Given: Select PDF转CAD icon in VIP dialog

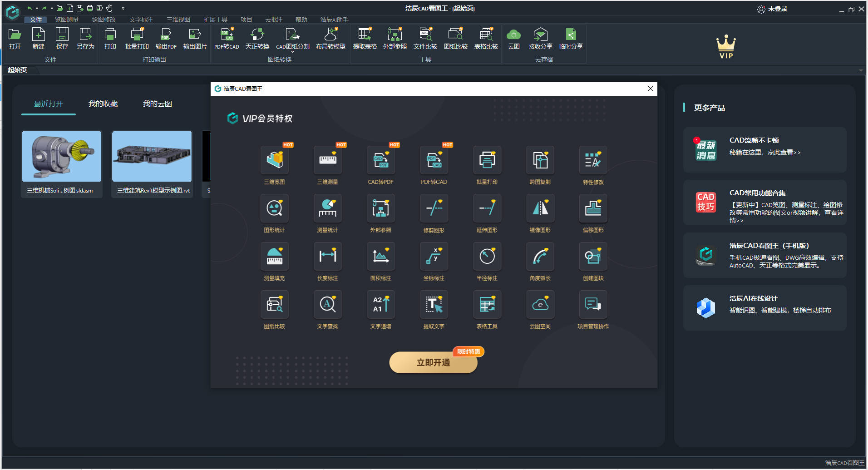Looking at the screenshot, I should [434, 160].
